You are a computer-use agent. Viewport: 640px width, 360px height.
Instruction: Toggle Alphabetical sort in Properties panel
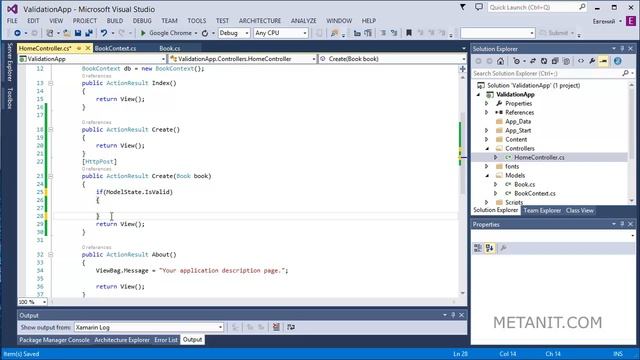(x=490, y=248)
